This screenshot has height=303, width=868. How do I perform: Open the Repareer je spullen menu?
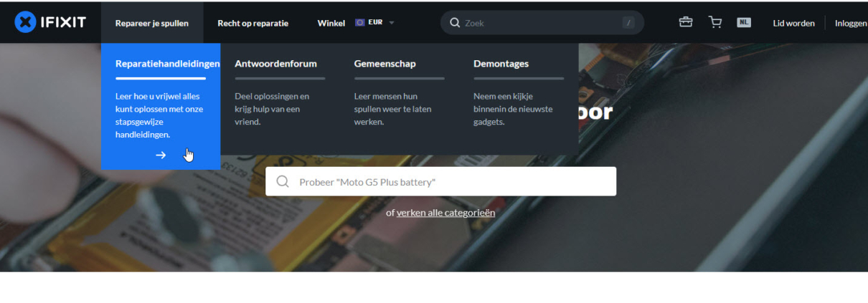coord(152,23)
